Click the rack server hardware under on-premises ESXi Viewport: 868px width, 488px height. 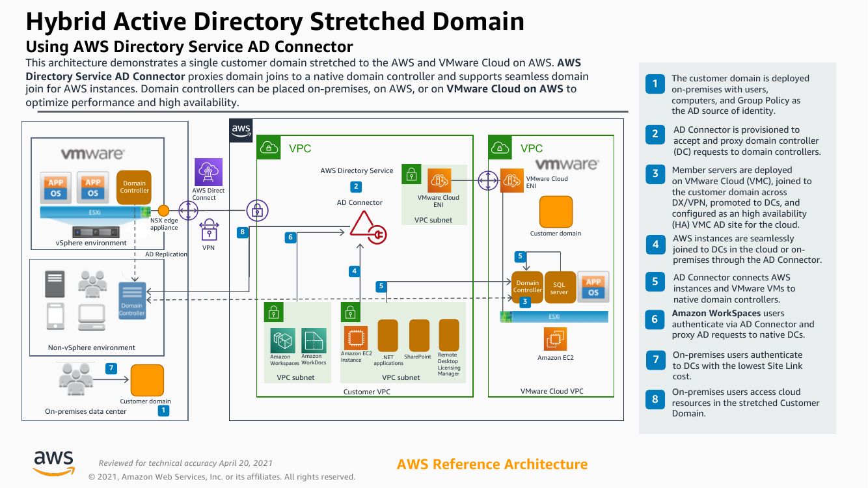click(94, 231)
